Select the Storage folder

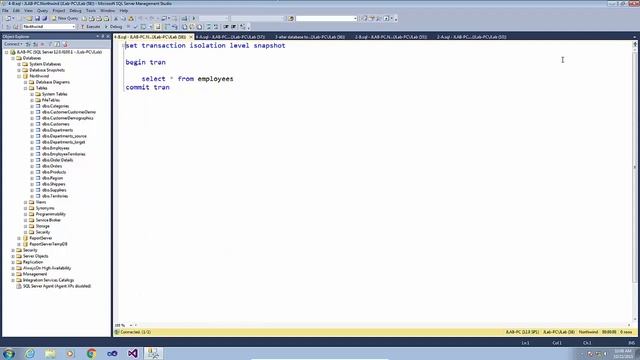(42, 226)
